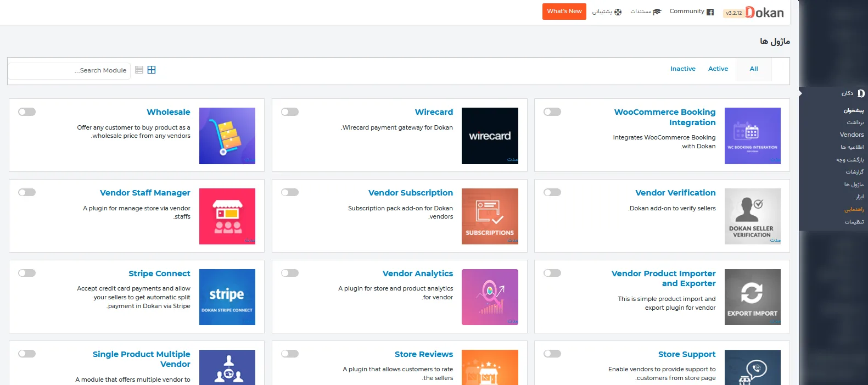The height and width of the screenshot is (385, 868).
Task: Enable the Vendor Verification toggle
Action: pos(552,192)
